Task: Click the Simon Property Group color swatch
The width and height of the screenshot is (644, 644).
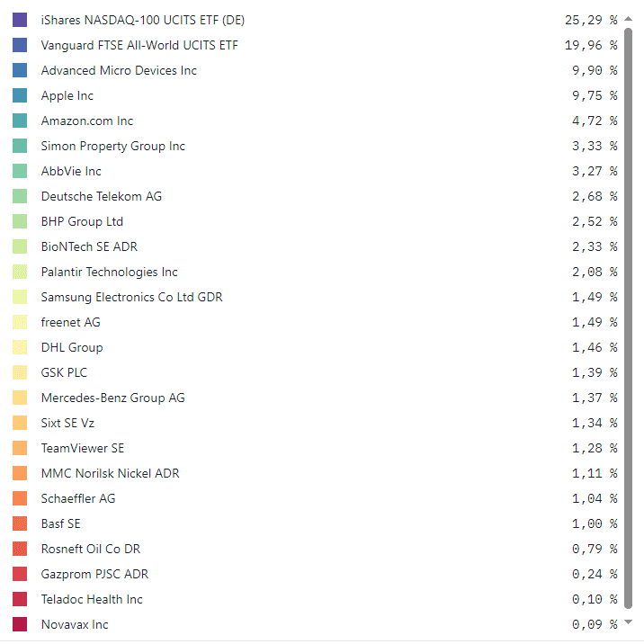Action: [20, 146]
